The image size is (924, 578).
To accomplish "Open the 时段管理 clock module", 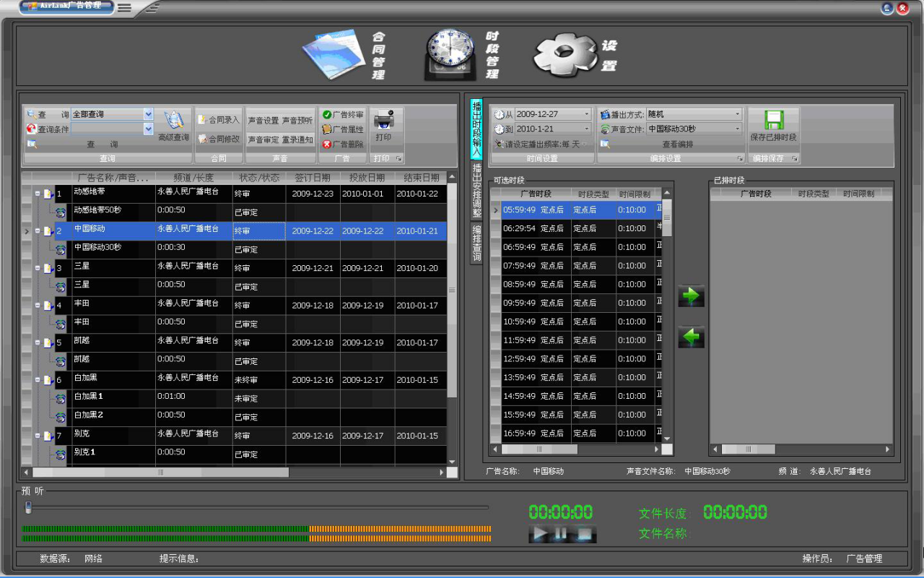I will click(x=462, y=55).
